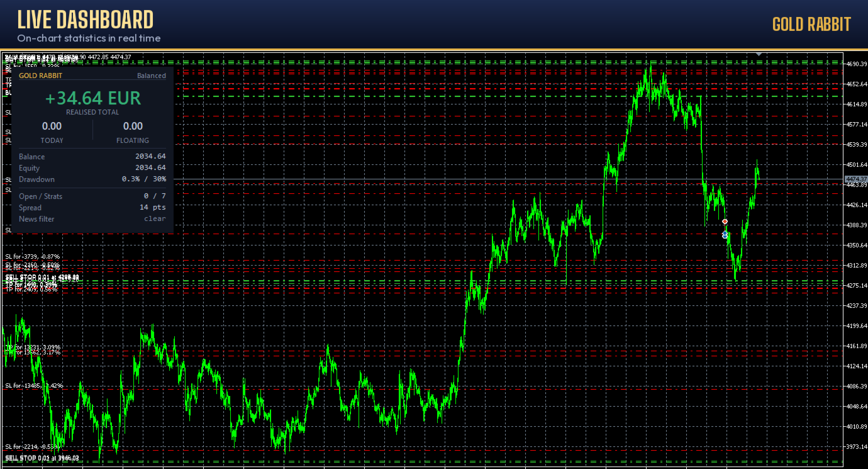
Task: Click the Spread 14 pts row
Action: click(x=92, y=208)
